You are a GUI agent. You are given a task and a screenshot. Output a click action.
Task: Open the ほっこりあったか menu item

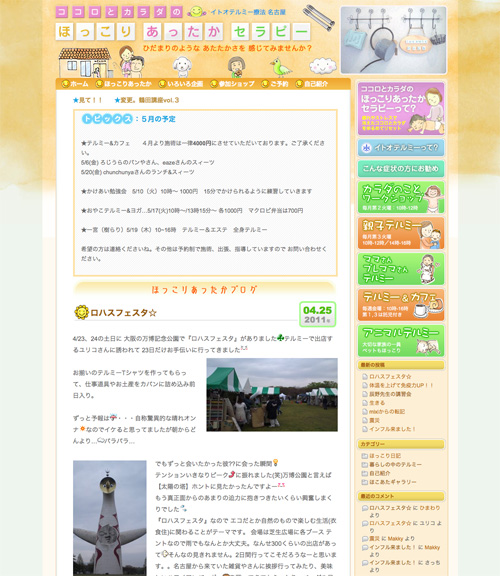(x=123, y=84)
